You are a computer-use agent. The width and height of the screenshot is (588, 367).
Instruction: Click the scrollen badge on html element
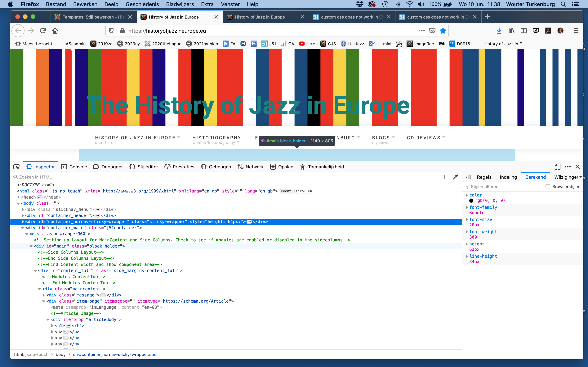pos(304,191)
